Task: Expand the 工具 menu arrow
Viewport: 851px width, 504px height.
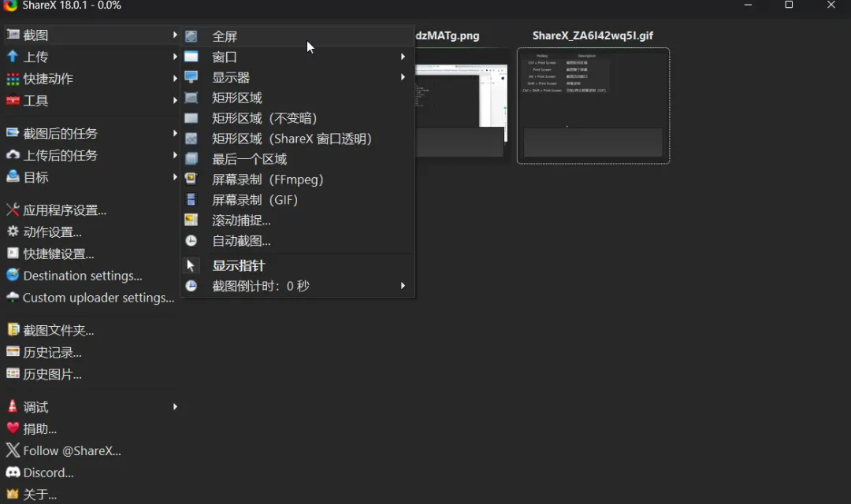Action: coord(175,100)
